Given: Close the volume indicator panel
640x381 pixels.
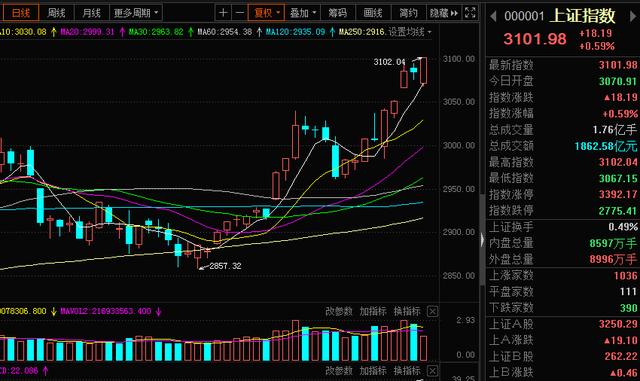Looking at the screenshot, I should 432,312.
